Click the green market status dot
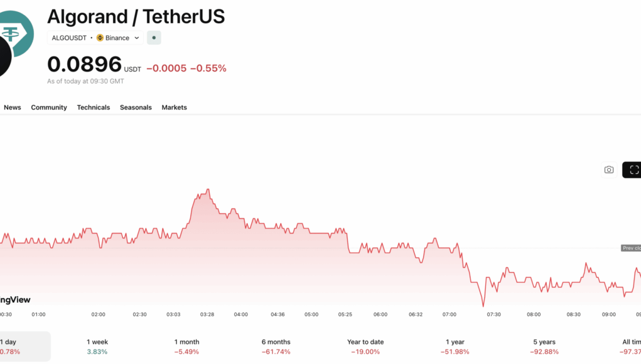Screen dimensions: 641x364 [154, 38]
